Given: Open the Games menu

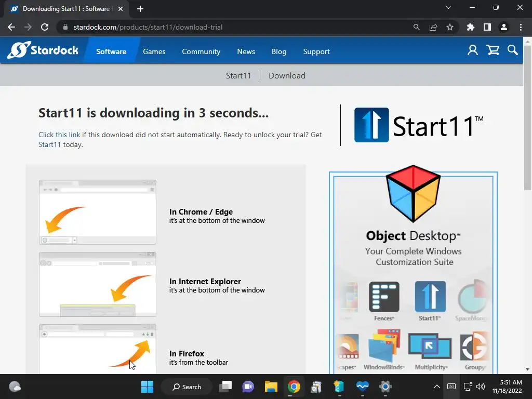Looking at the screenshot, I should [154, 51].
